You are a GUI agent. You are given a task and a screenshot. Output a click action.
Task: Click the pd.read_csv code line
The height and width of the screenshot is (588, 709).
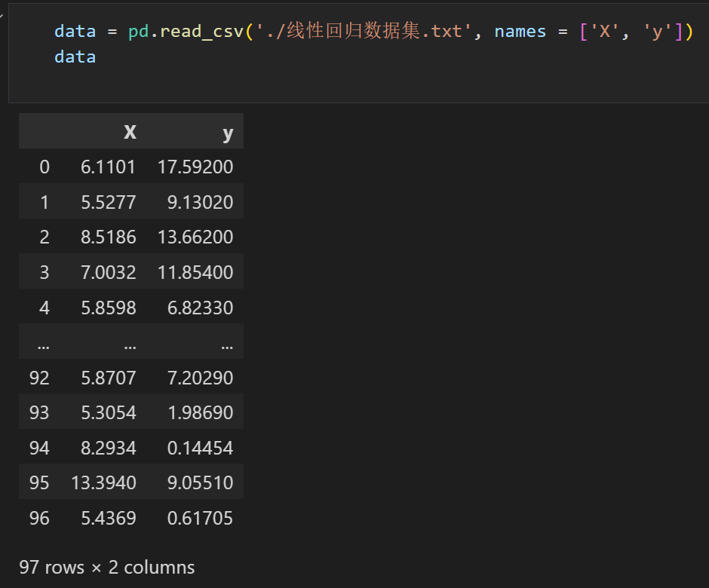(373, 31)
